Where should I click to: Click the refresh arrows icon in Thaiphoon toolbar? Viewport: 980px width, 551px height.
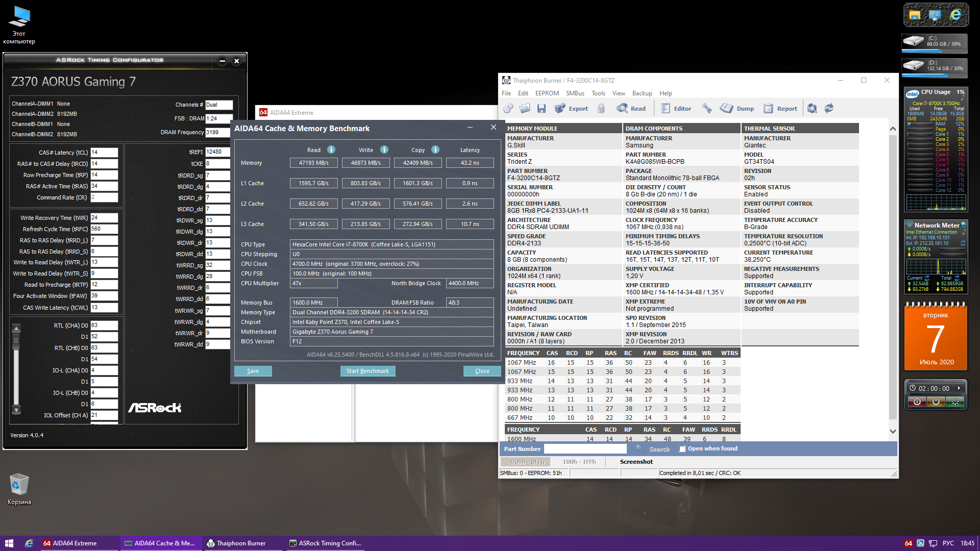[x=829, y=108]
